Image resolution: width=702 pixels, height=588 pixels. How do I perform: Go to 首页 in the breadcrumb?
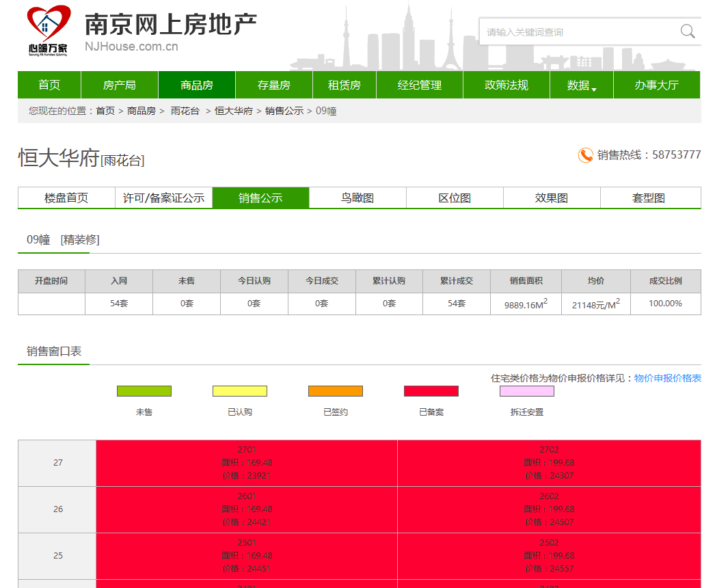(105, 111)
